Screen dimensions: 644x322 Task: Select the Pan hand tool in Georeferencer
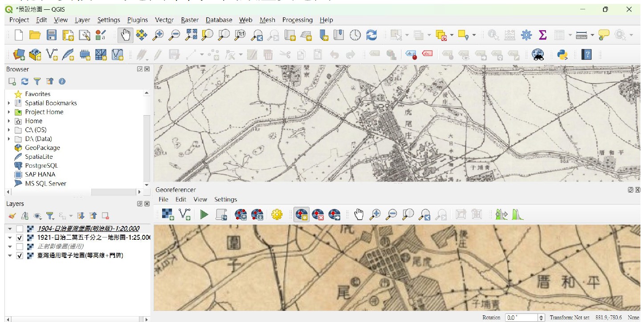point(359,215)
